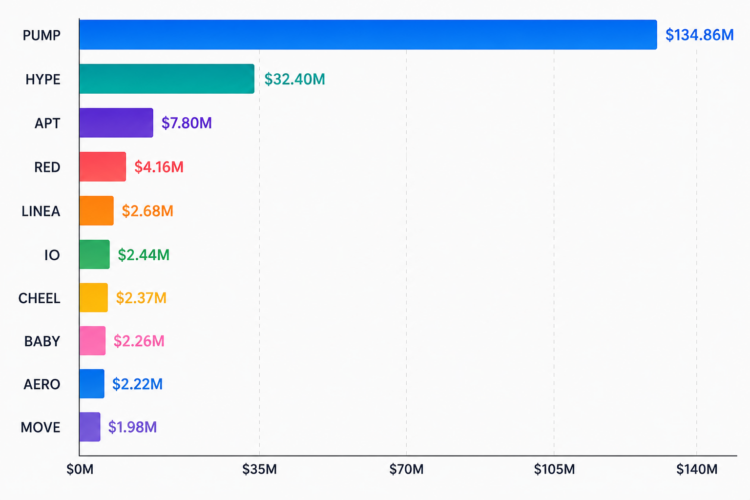Click the $4.16M value label
This screenshot has height=500, width=750.
(x=159, y=167)
